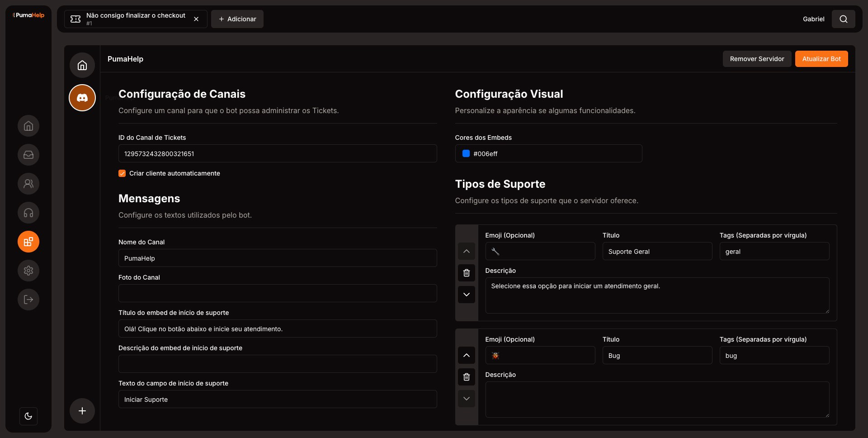
Task: Click 'Tipos de Suporte' heading
Action: coord(500,184)
